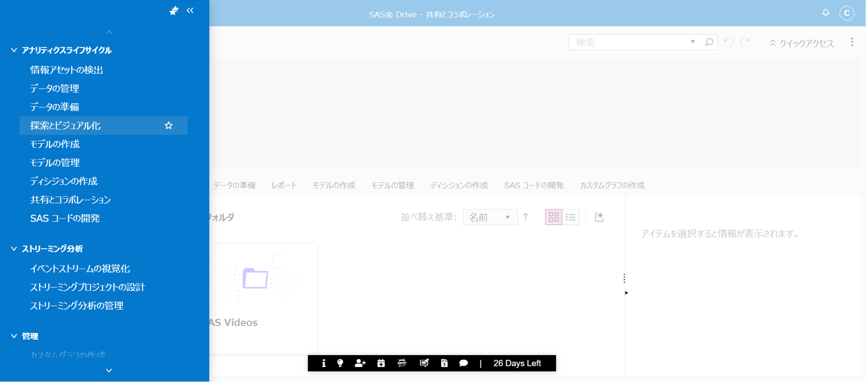This screenshot has width=868, height=382.
Task: Switch to grid tile view
Action: pyautogui.click(x=553, y=217)
